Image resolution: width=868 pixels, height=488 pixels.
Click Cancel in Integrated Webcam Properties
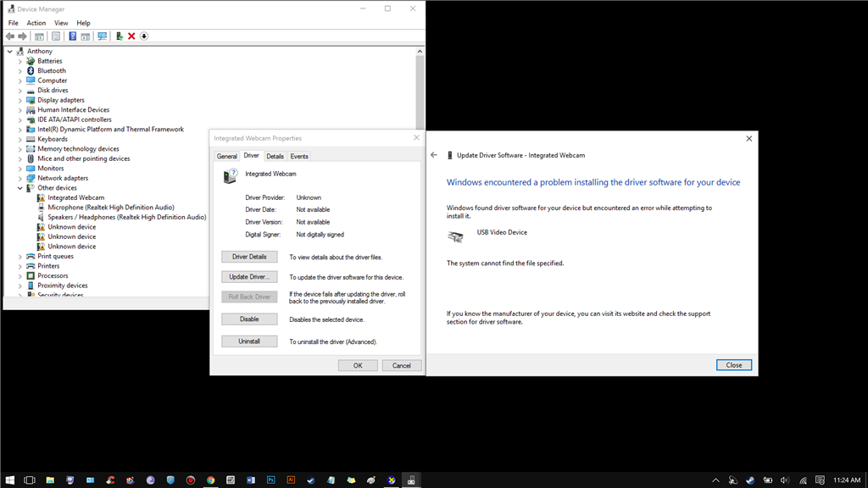point(401,366)
